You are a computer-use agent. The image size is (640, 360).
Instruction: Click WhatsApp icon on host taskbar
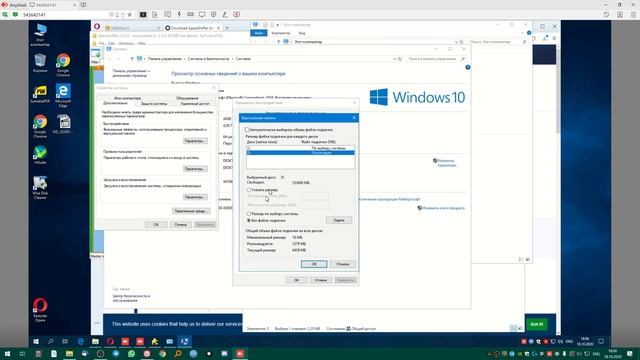[x=131, y=354]
